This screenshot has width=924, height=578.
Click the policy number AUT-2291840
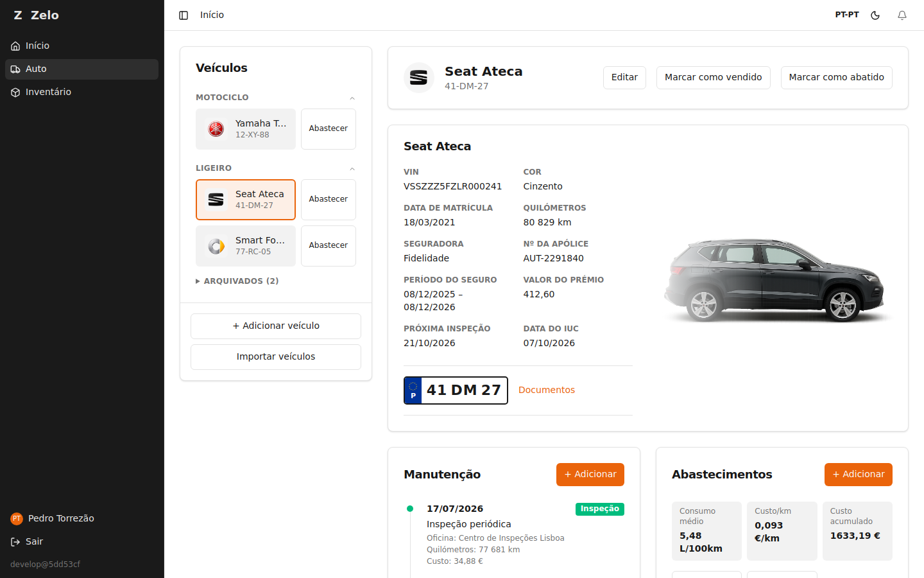pos(554,259)
